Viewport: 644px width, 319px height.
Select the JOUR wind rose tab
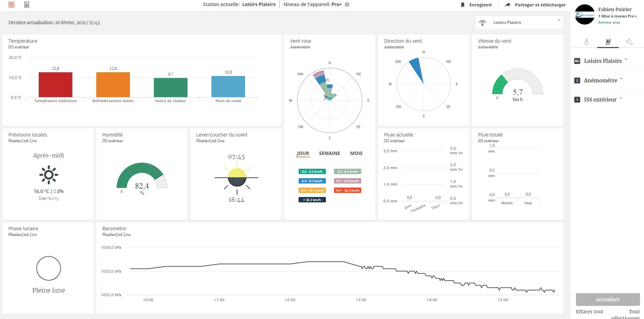pos(303,153)
